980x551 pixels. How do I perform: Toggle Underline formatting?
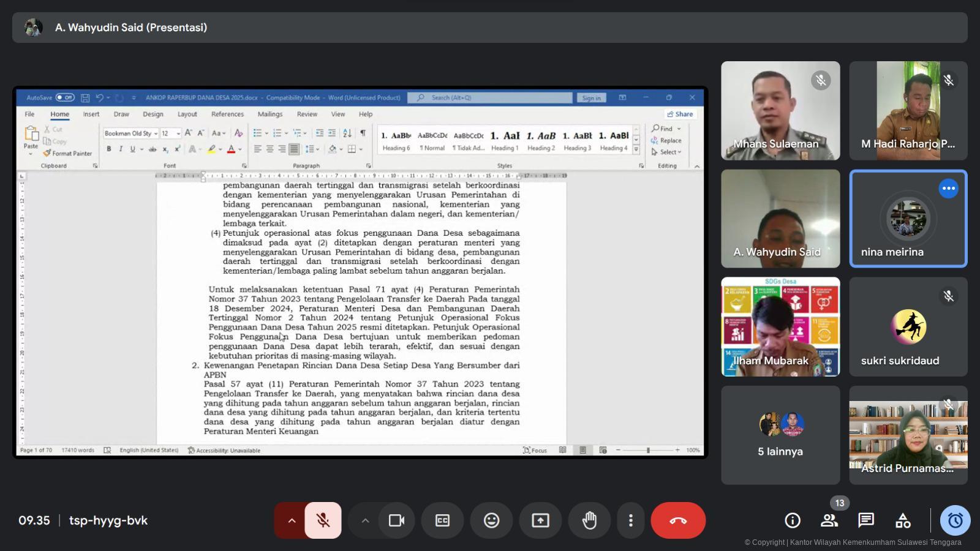132,149
